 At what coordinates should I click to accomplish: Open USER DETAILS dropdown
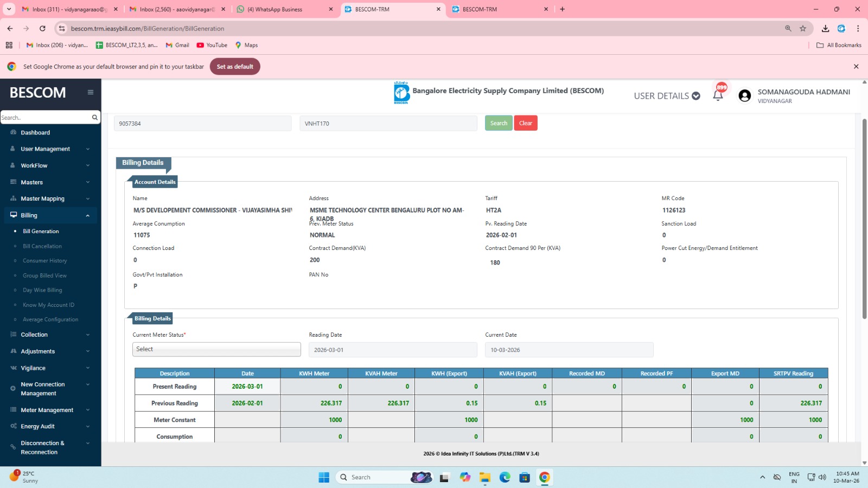click(667, 96)
